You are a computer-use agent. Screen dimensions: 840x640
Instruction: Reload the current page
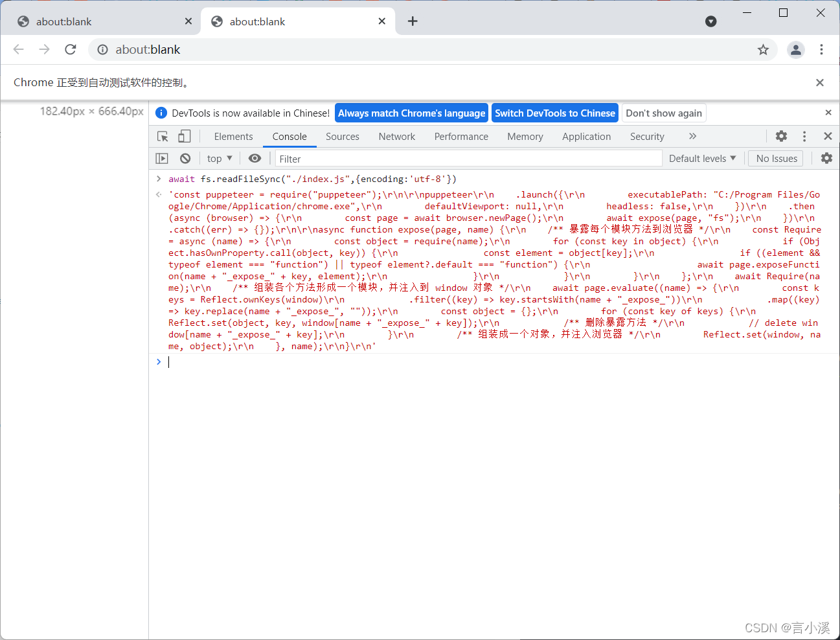point(71,49)
